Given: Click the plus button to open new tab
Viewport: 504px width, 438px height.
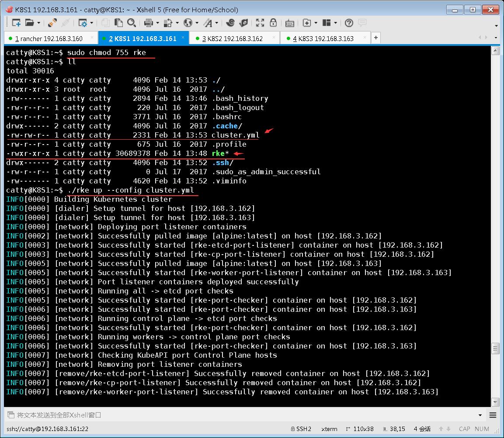Looking at the screenshot, I should coord(375,38).
